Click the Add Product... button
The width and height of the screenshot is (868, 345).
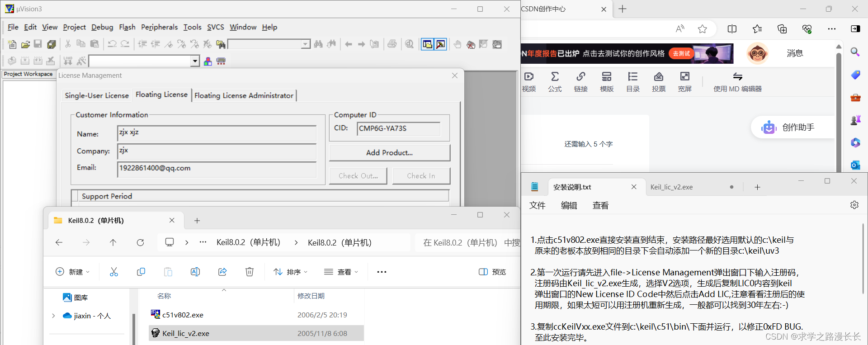(390, 153)
